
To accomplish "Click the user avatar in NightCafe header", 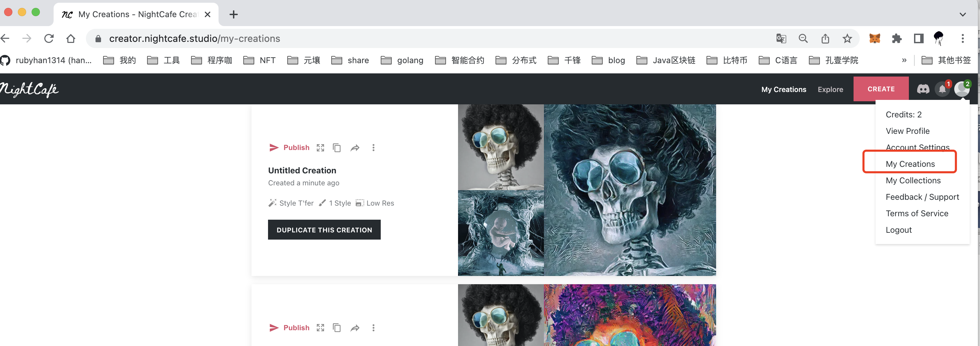I will pyautogui.click(x=961, y=89).
